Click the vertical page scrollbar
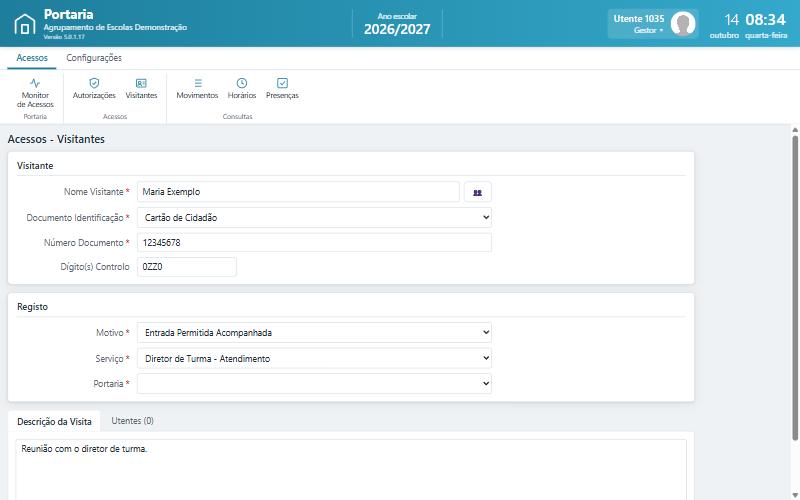This screenshot has height=500, width=800. click(x=795, y=287)
